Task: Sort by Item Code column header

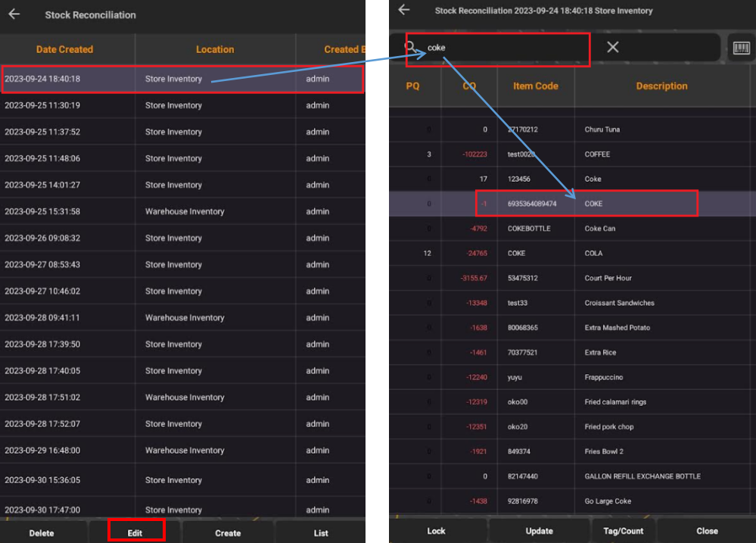Action: click(x=535, y=86)
